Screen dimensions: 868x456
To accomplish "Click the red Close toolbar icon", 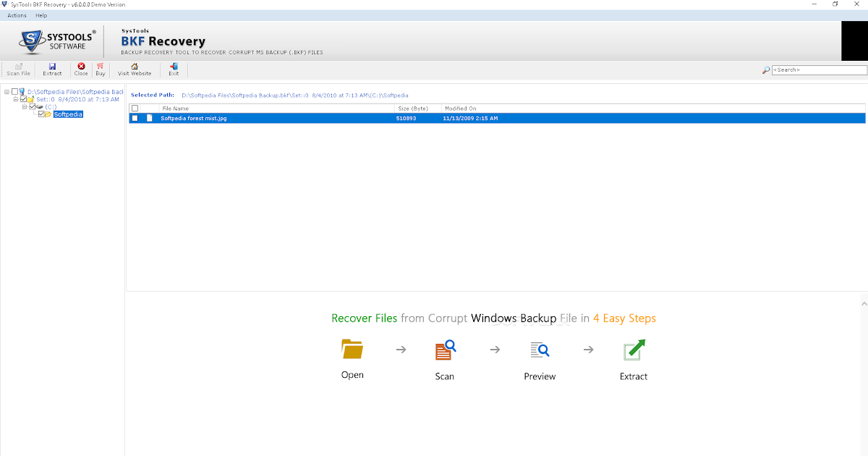I will tap(81, 67).
